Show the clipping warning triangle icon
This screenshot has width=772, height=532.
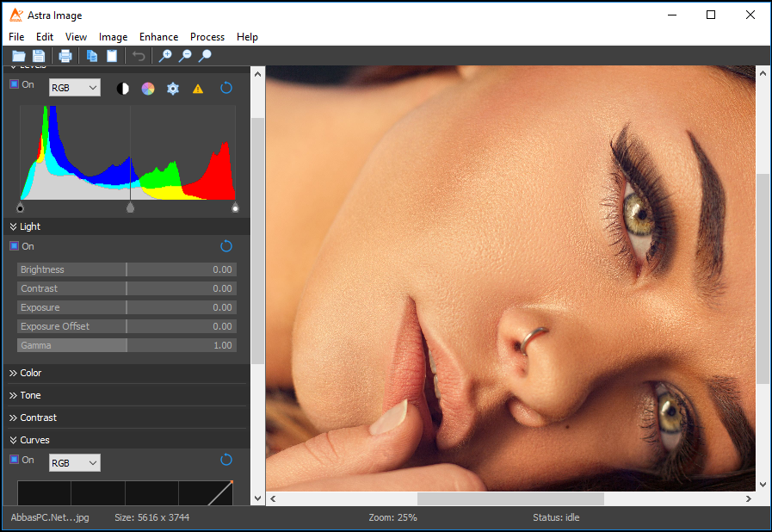198,89
